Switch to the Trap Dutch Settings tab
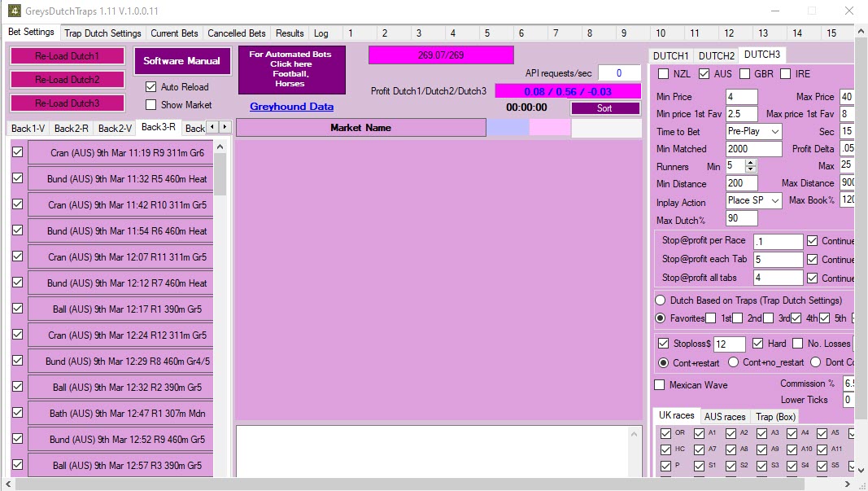 pyautogui.click(x=103, y=33)
